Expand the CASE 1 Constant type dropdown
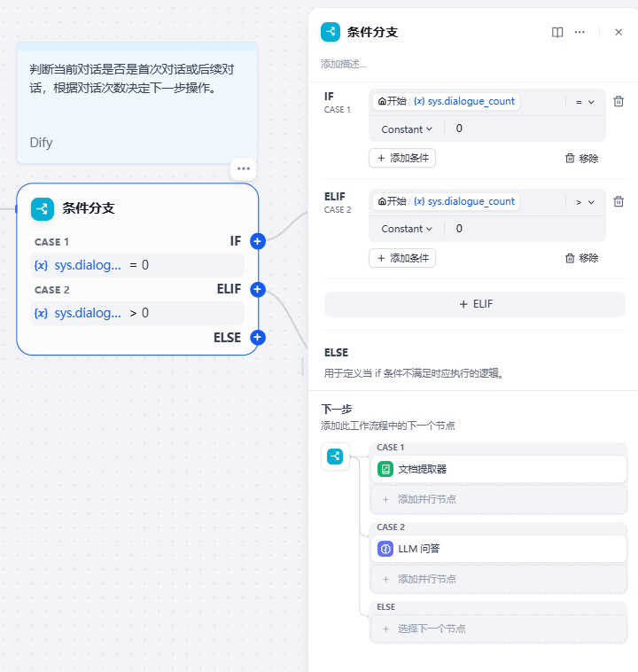This screenshot has height=672, width=638. pyautogui.click(x=407, y=129)
